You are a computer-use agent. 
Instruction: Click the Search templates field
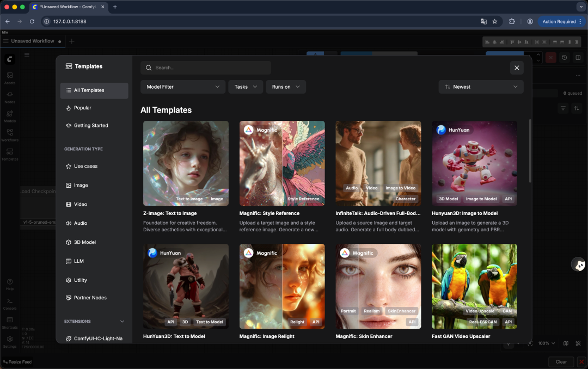point(205,68)
